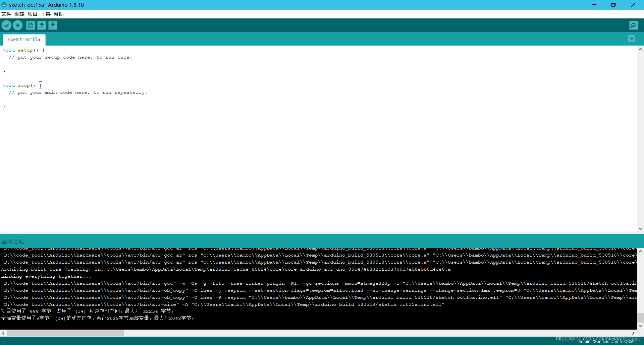This screenshot has height=345, width=644.
Task: Expand the tab options dropdown arrow
Action: pyautogui.click(x=632, y=39)
